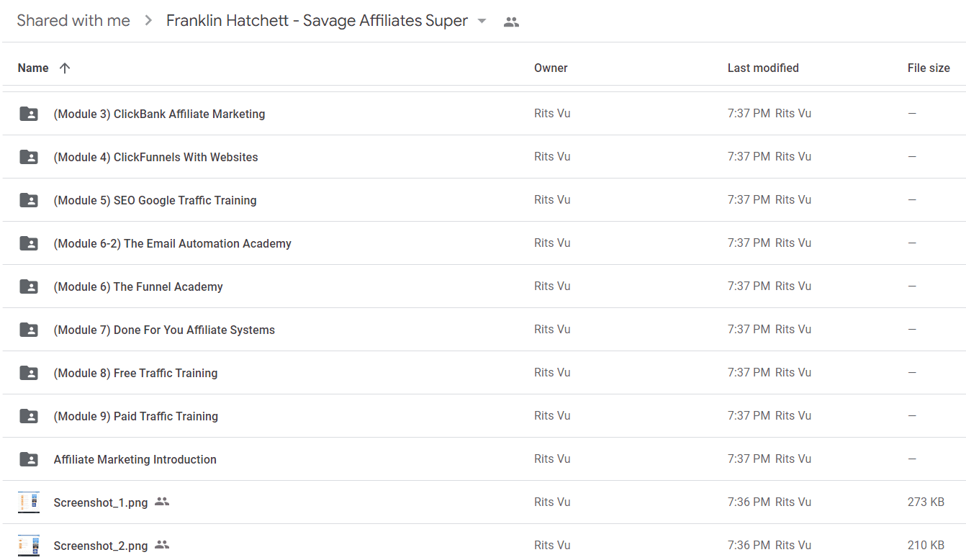Click the folder icon for Module 6-2 Email Automation

coord(29,243)
